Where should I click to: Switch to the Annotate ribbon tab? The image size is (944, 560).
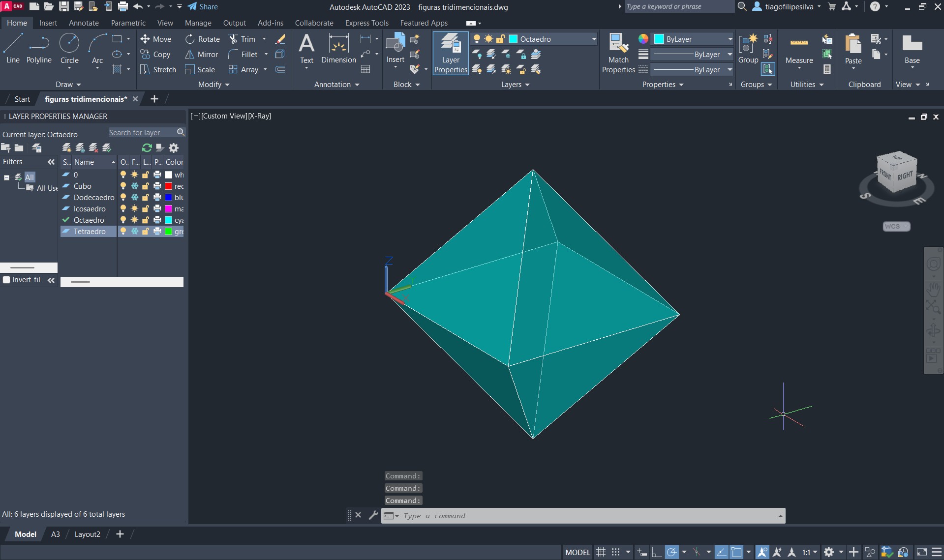point(84,23)
